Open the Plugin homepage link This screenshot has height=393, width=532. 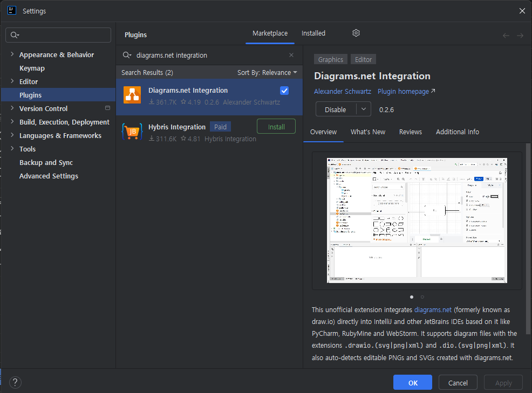pyautogui.click(x=406, y=92)
